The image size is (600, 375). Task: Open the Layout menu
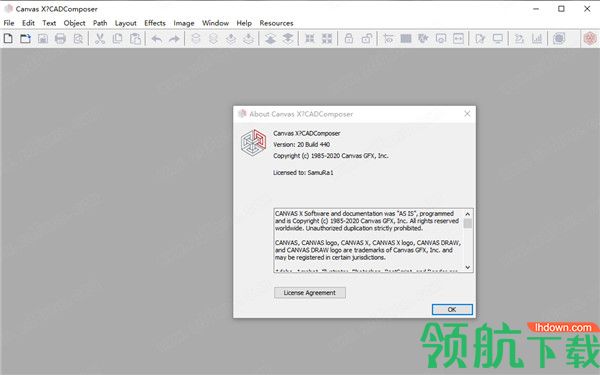[126, 23]
